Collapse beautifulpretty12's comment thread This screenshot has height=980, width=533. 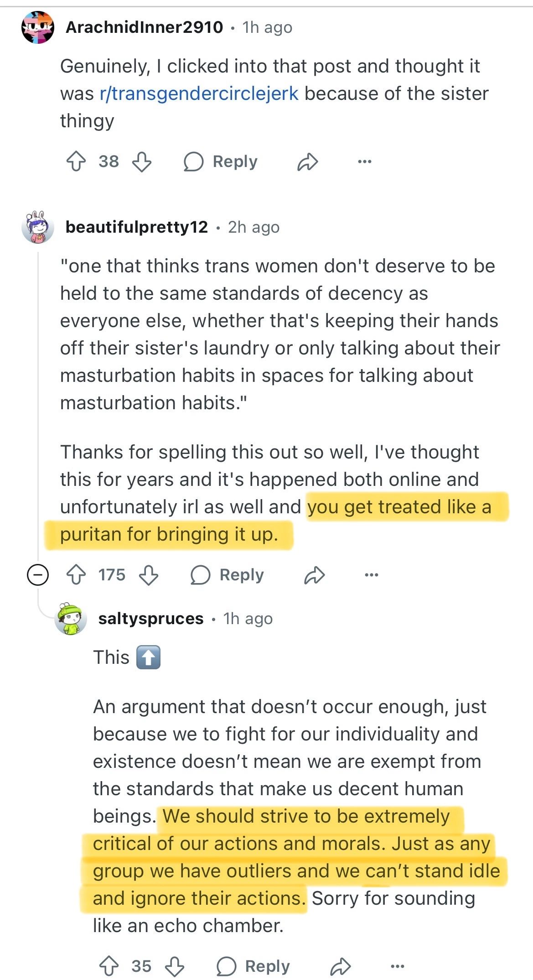pos(38,575)
